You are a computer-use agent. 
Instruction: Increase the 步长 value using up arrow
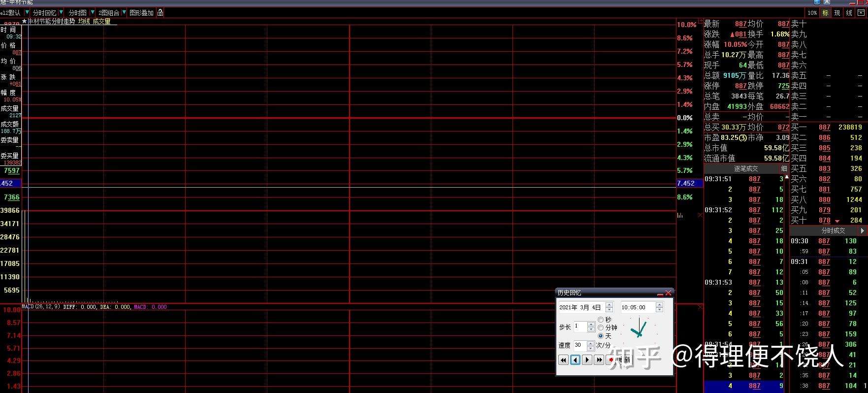point(591,324)
